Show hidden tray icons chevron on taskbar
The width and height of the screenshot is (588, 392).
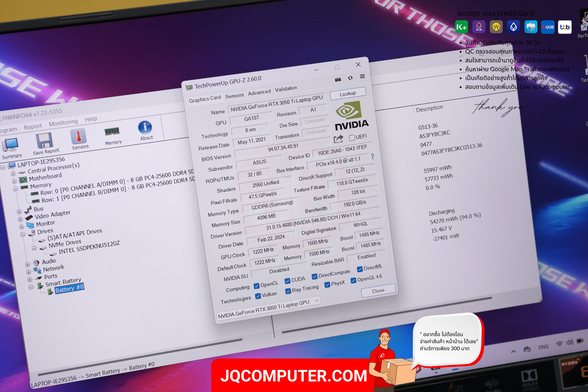coord(513,351)
